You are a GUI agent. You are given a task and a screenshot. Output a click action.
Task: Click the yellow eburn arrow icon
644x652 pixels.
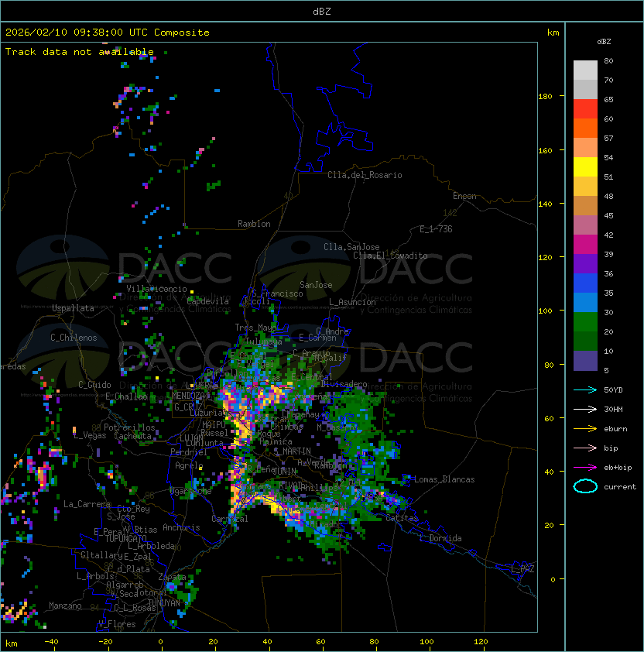[x=585, y=429]
